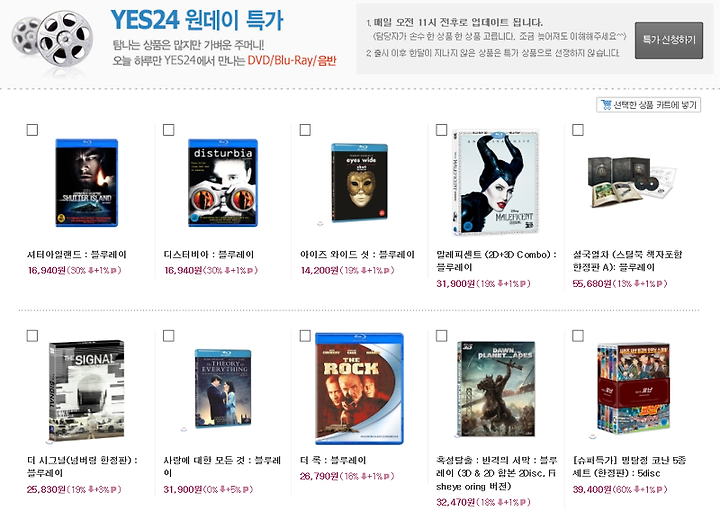Open The Rock Blu-ray cover image

coord(360,389)
